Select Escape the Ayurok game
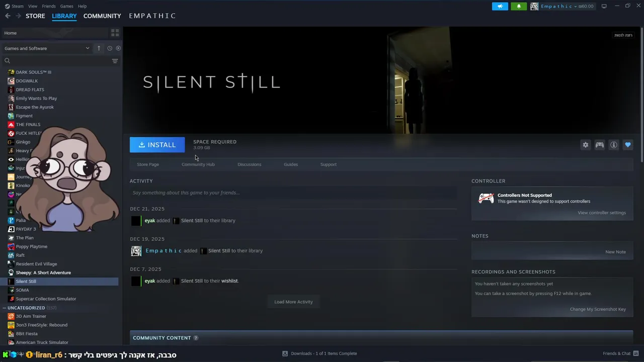 click(35, 107)
